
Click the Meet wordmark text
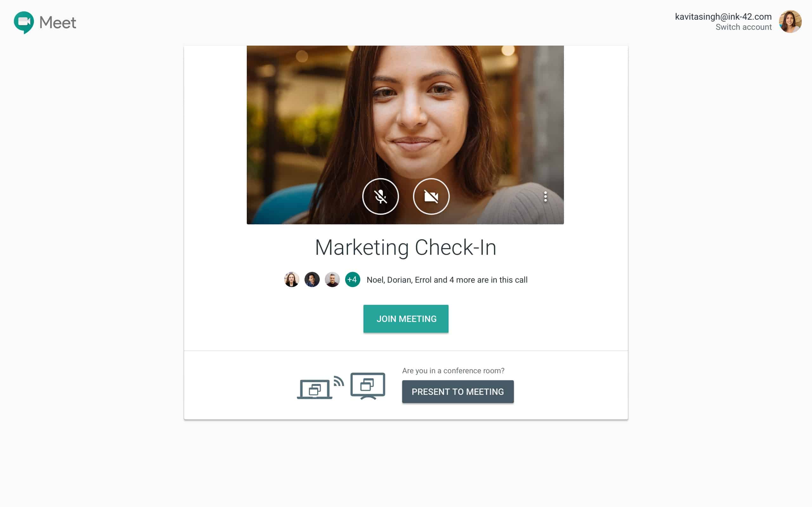tap(58, 22)
